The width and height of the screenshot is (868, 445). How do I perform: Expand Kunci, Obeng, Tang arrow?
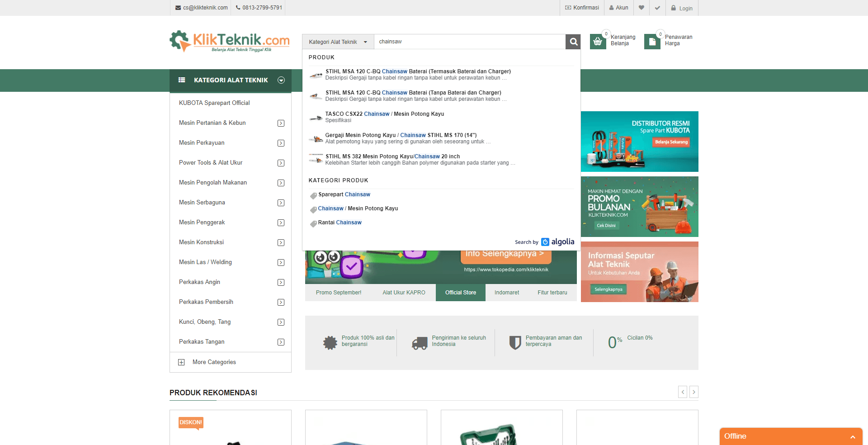click(x=281, y=322)
